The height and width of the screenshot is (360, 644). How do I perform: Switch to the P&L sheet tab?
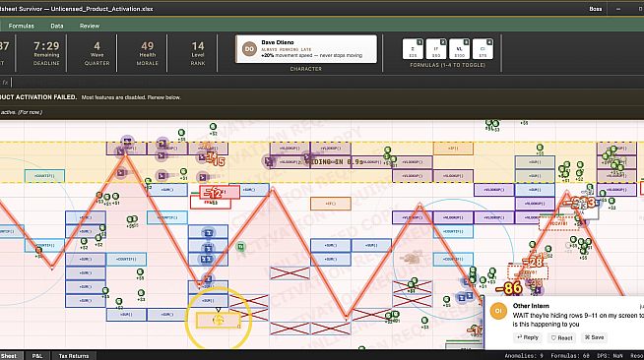[37, 356]
